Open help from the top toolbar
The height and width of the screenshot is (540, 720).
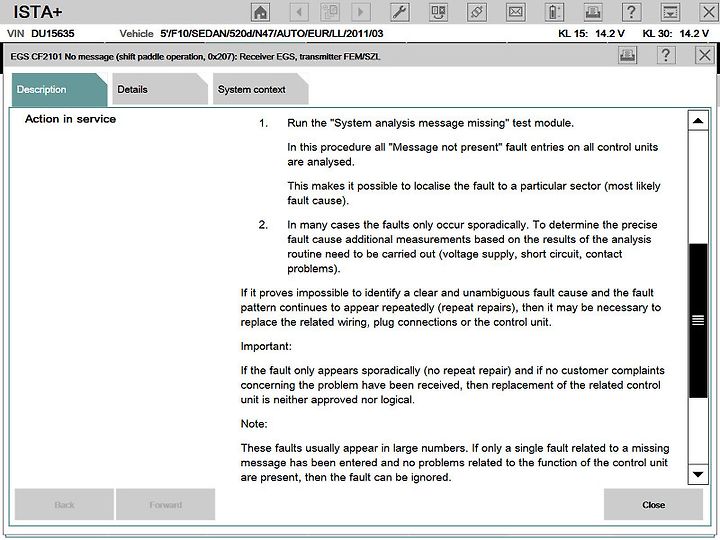pos(631,12)
